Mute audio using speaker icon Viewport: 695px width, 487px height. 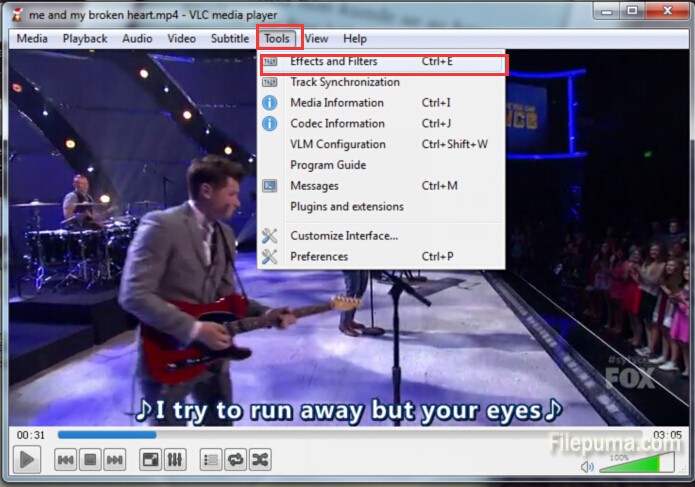pyautogui.click(x=587, y=466)
